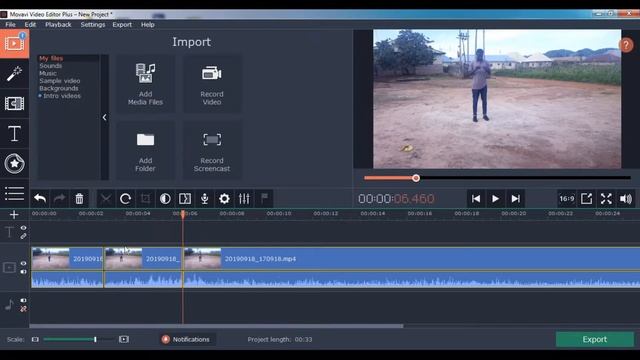Click Add Folder button
The image size is (640, 360).
145,151
